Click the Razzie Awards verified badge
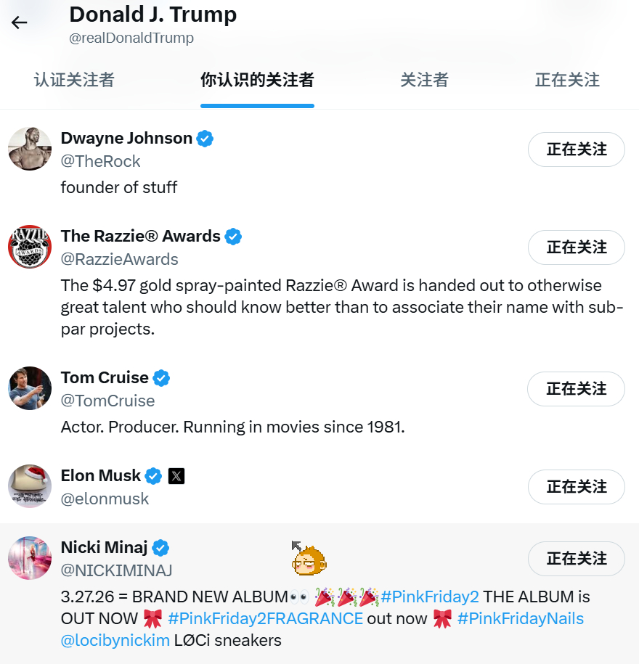The width and height of the screenshot is (639, 672). point(233,237)
